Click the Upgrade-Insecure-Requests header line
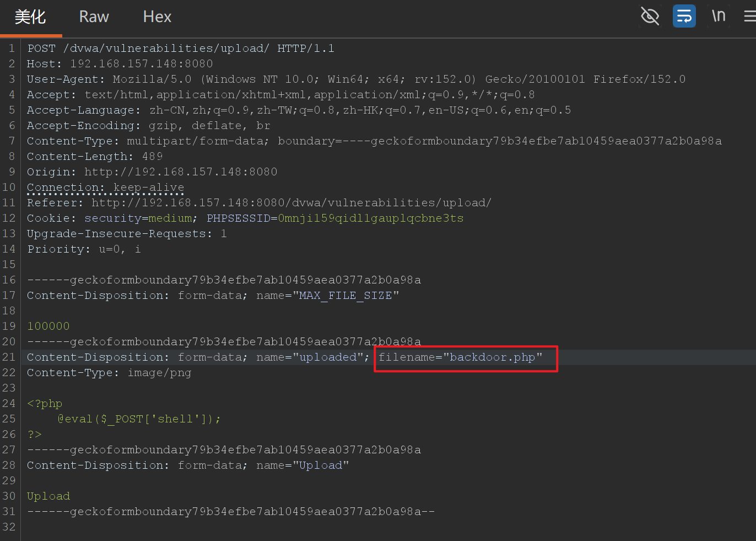 [x=127, y=234]
